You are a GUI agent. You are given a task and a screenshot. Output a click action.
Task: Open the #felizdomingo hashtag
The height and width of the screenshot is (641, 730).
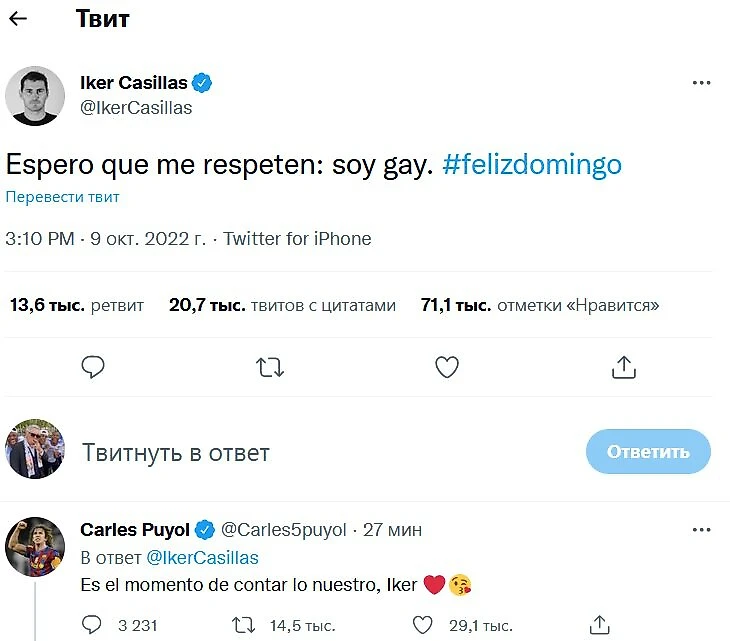tap(531, 164)
